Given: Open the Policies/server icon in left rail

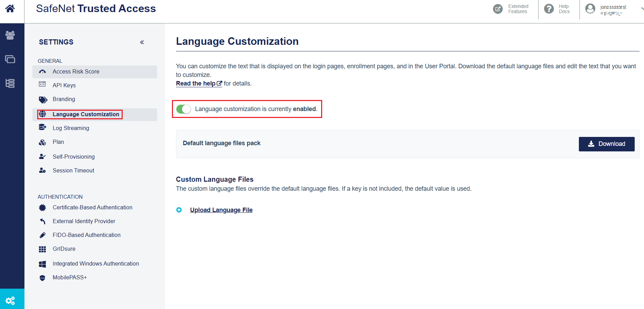Looking at the screenshot, I should tap(10, 83).
